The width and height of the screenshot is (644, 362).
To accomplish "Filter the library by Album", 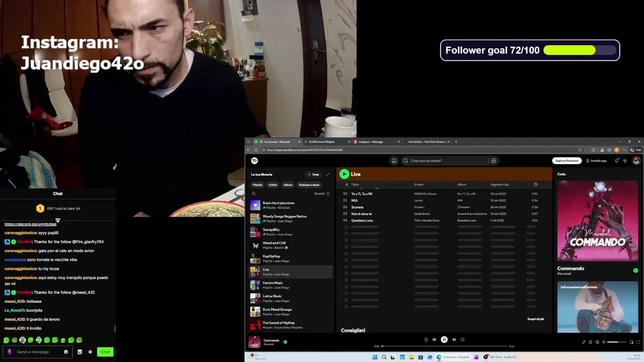I will 288,185.
